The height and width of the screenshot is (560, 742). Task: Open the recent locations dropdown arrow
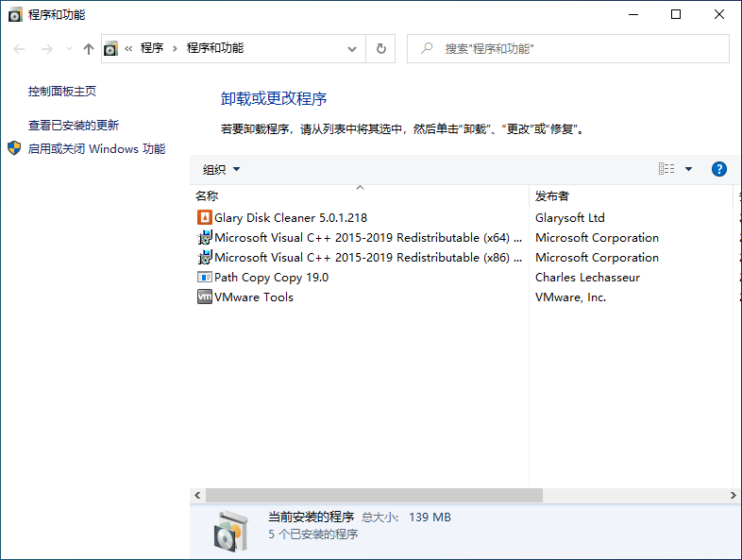(x=69, y=49)
